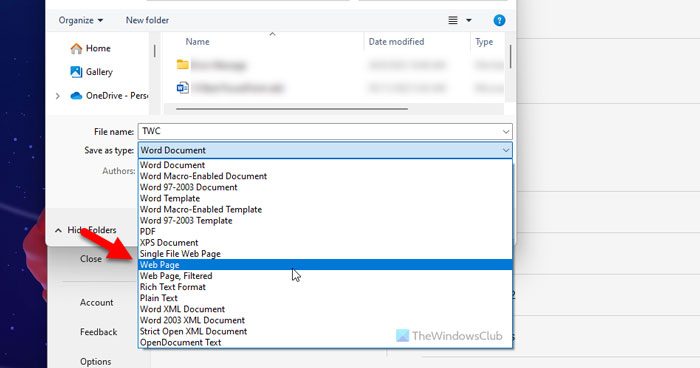Open Account in Word backstage
700x368 pixels.
tap(96, 302)
